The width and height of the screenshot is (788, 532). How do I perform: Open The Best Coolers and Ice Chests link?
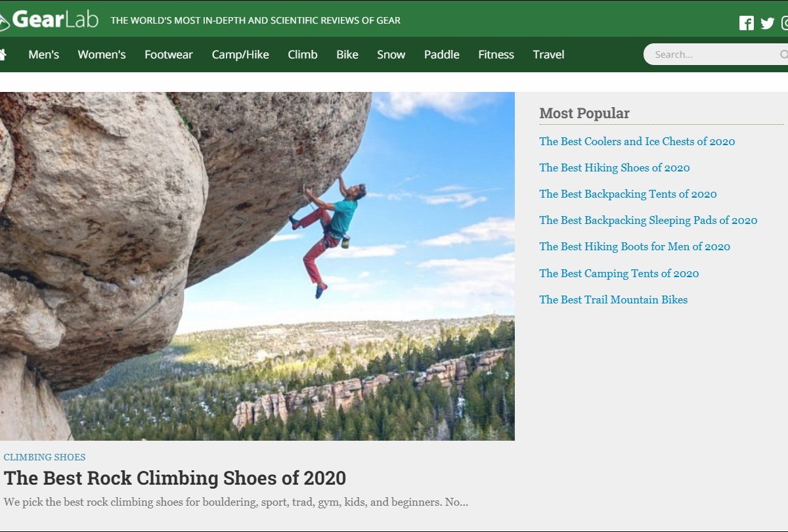coord(637,141)
